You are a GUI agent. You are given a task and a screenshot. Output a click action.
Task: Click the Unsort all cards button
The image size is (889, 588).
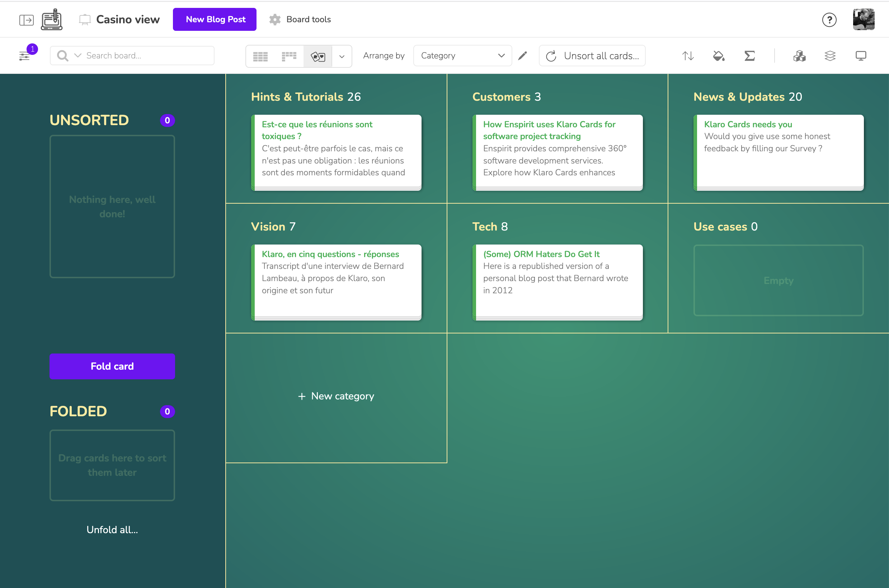tap(592, 56)
